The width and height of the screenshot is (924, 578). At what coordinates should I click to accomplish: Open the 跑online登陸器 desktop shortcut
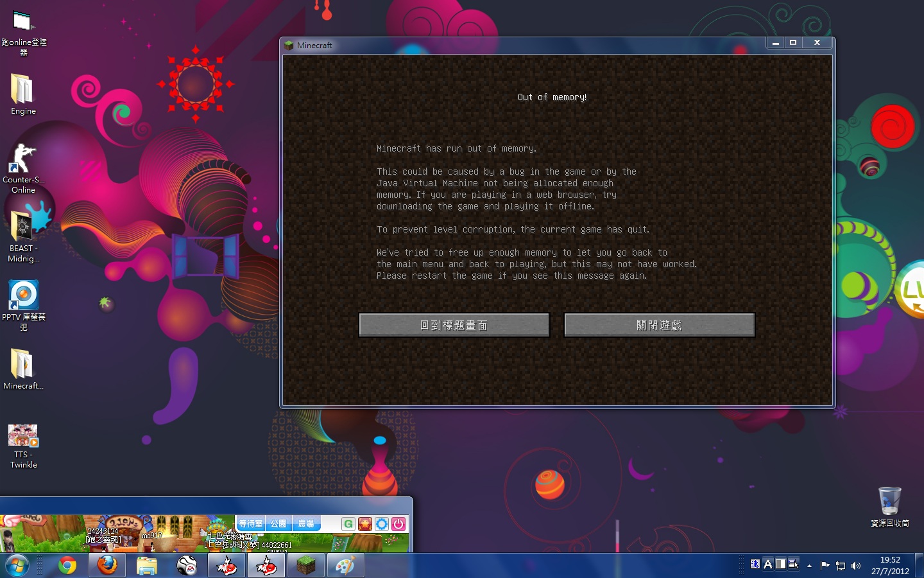pyautogui.click(x=24, y=33)
